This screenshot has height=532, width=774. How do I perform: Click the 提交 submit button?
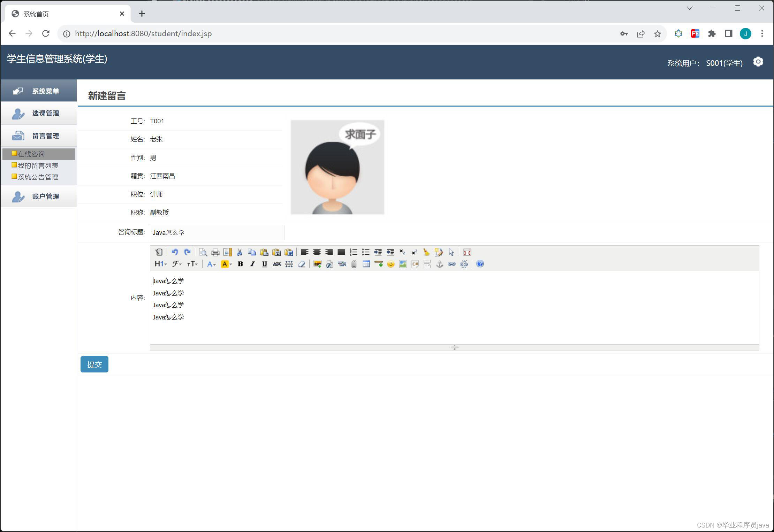coord(94,364)
